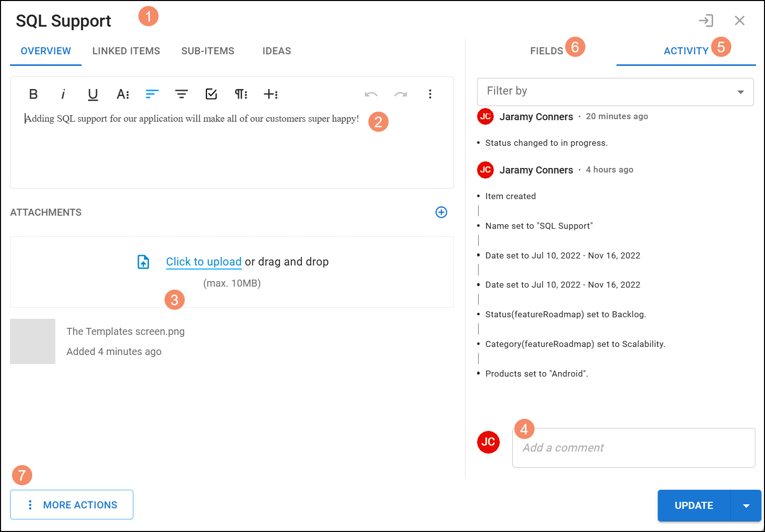The height and width of the screenshot is (532, 765).
Task: Open the insert plus menu
Action: [271, 94]
